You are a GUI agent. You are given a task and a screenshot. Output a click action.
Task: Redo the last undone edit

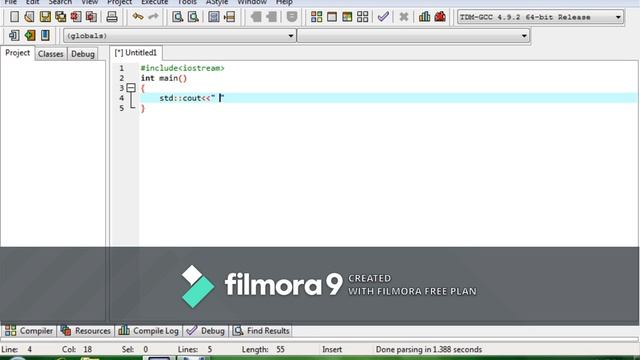153,17
